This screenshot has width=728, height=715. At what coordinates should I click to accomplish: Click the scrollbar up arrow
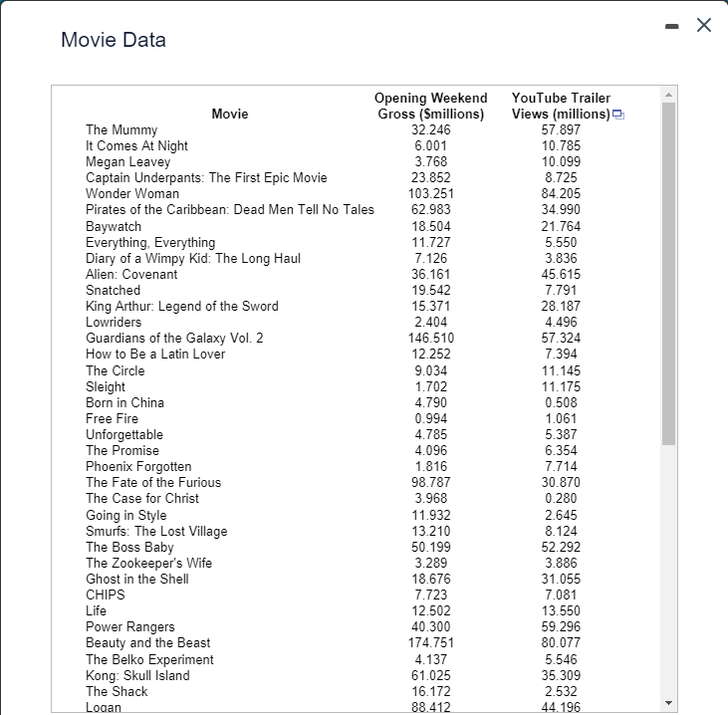click(x=668, y=95)
